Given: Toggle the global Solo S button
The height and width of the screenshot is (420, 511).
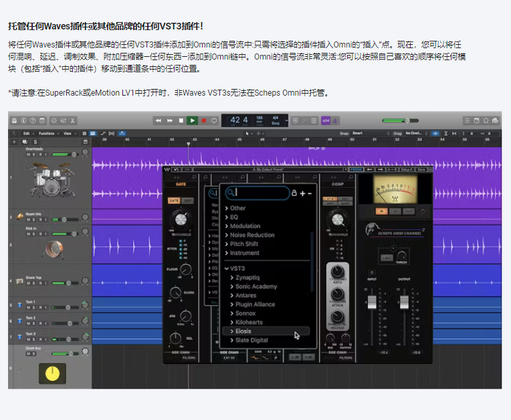Looking at the screenshot, I should coord(35,142).
